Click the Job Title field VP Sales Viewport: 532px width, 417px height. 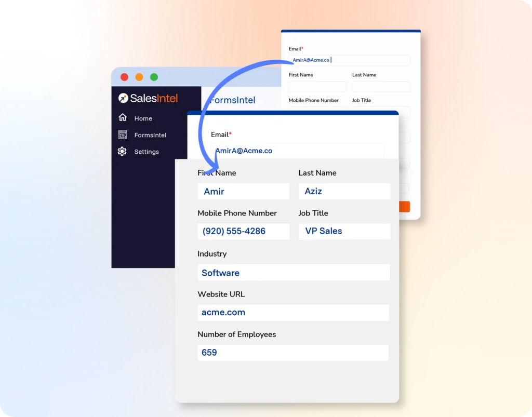tap(344, 231)
